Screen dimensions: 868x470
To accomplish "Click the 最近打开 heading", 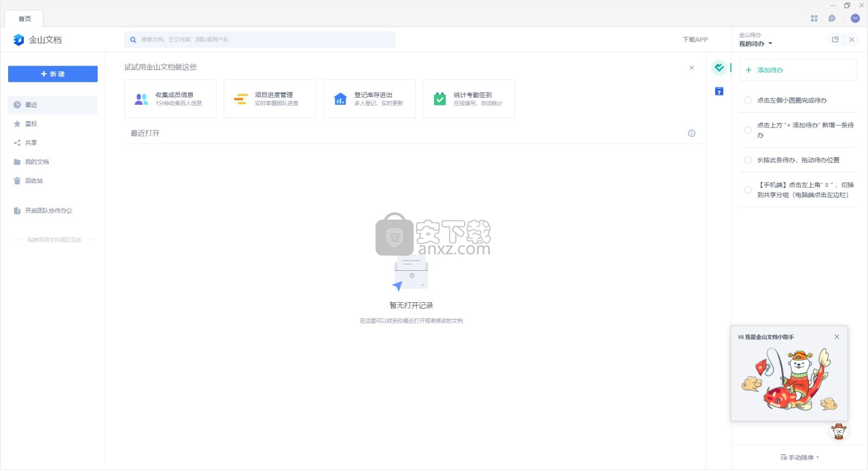I will (x=145, y=134).
